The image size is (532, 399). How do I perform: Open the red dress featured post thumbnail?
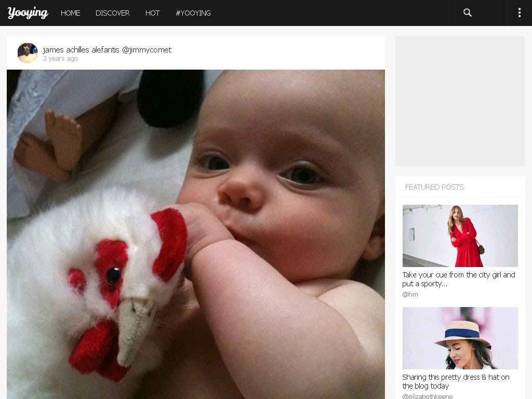tap(460, 236)
